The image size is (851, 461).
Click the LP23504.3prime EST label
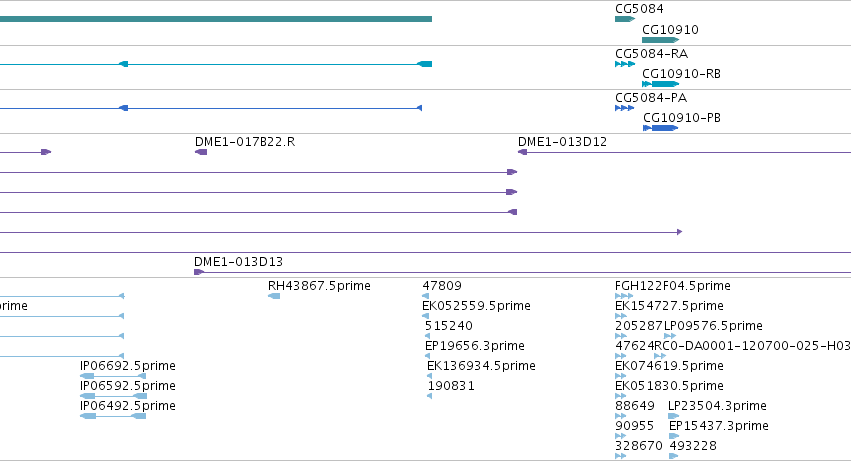[x=717, y=406]
